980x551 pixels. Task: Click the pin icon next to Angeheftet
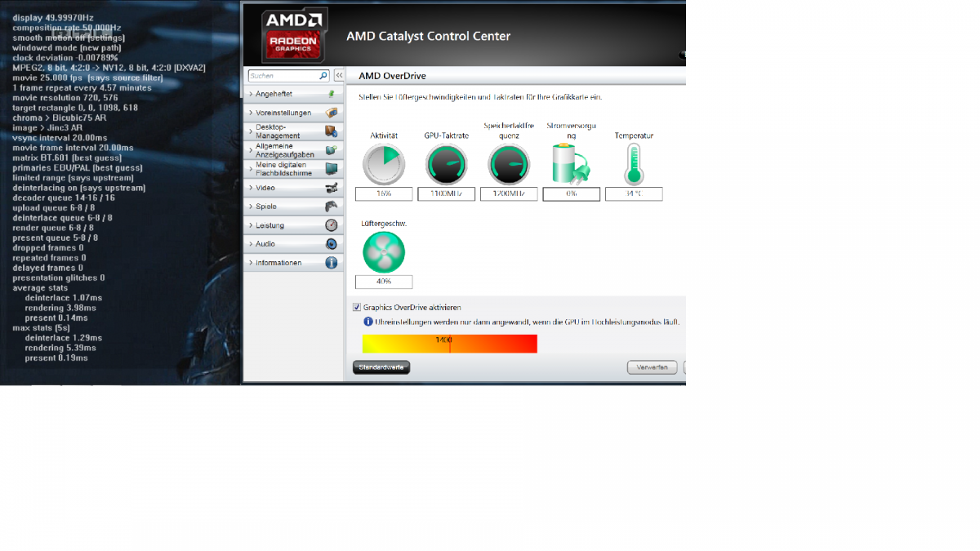click(331, 95)
